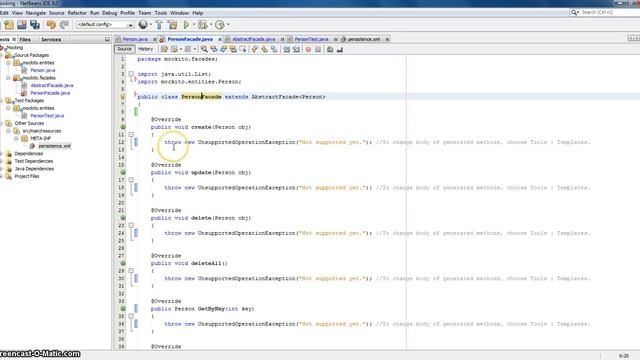
Task: Click the New Project toolbar icon
Action: [9, 25]
